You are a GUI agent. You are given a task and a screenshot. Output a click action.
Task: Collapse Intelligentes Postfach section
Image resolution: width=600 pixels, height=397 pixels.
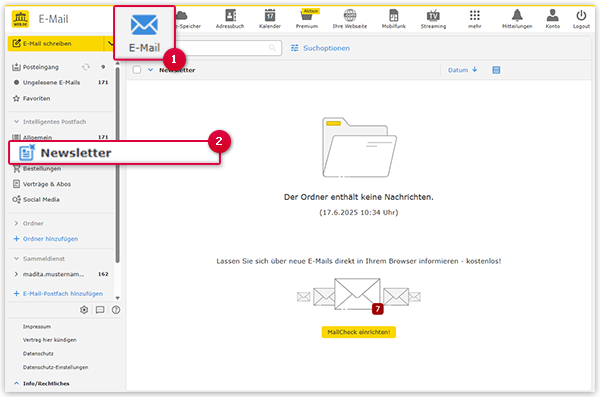(x=16, y=122)
